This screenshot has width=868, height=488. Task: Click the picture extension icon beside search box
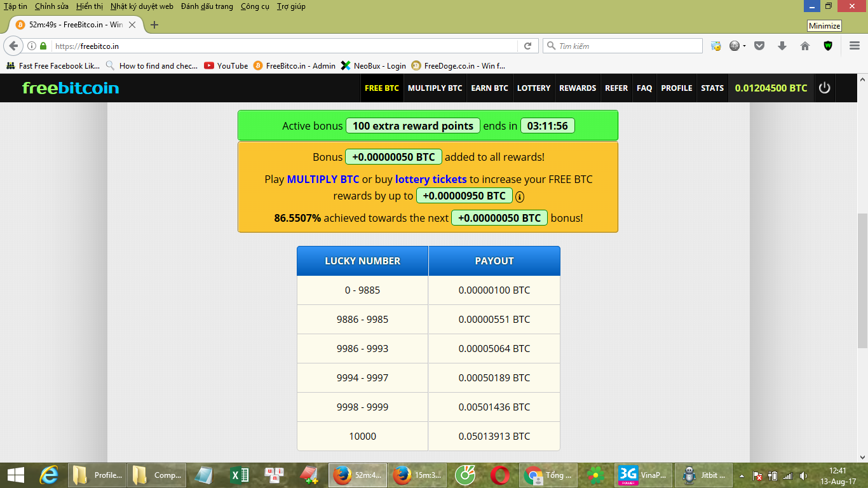pos(716,46)
